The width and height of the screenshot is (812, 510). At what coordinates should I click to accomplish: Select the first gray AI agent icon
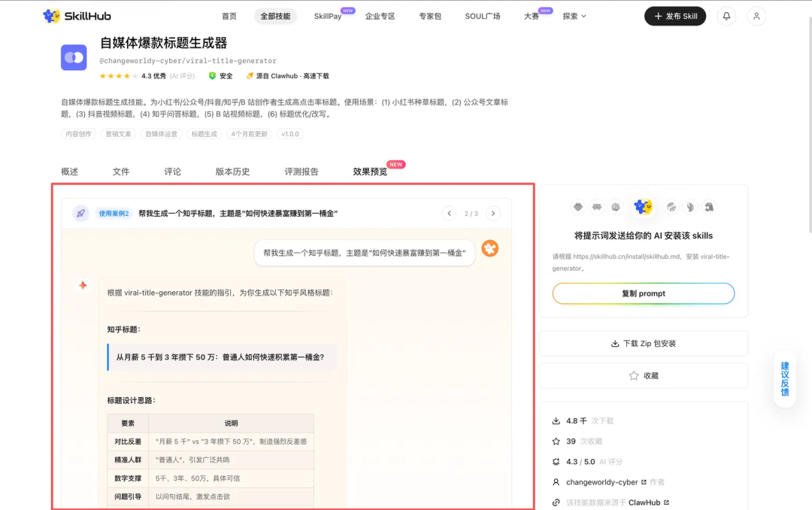point(578,207)
